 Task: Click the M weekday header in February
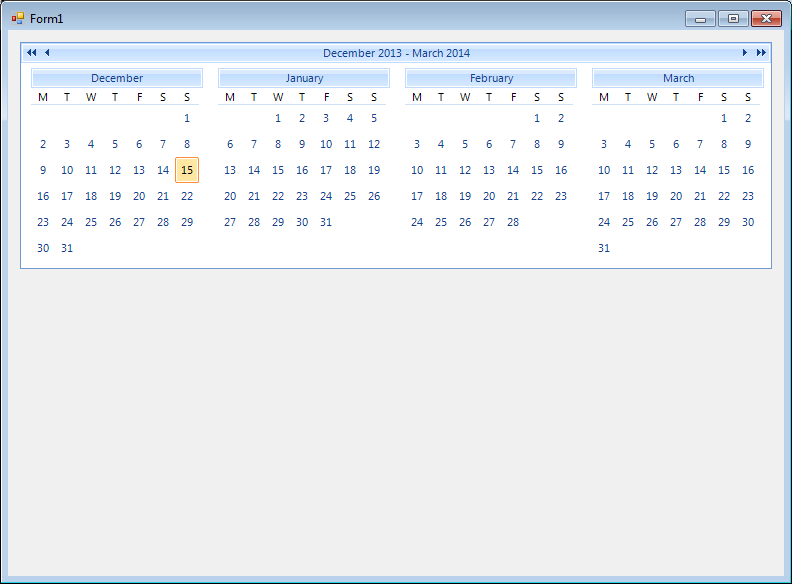click(417, 97)
